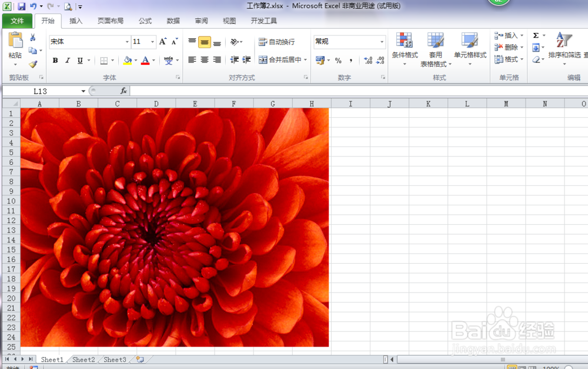This screenshot has width=588, height=369.
Task: Expand the Name Box dropdown arrow
Action: tap(83, 91)
